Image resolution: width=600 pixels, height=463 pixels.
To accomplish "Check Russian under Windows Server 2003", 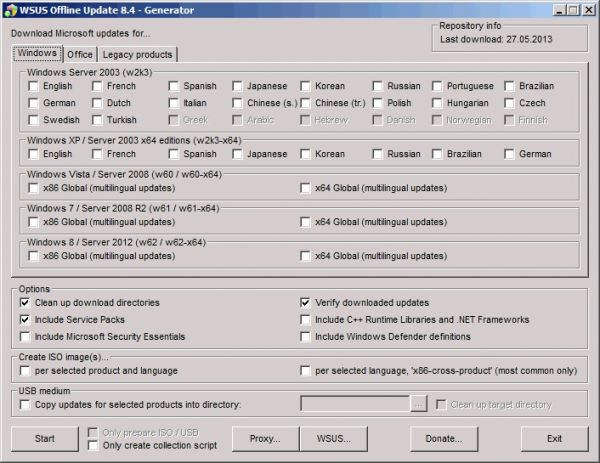I will [378, 86].
